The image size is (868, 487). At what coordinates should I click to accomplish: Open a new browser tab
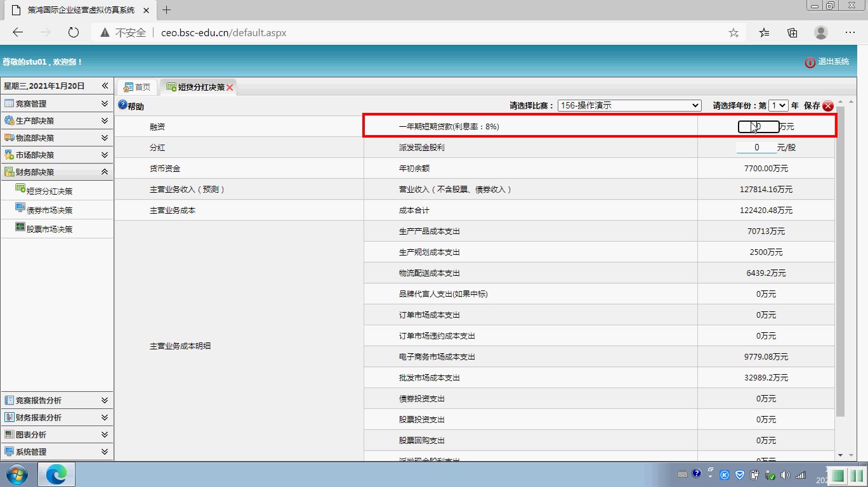tap(167, 10)
